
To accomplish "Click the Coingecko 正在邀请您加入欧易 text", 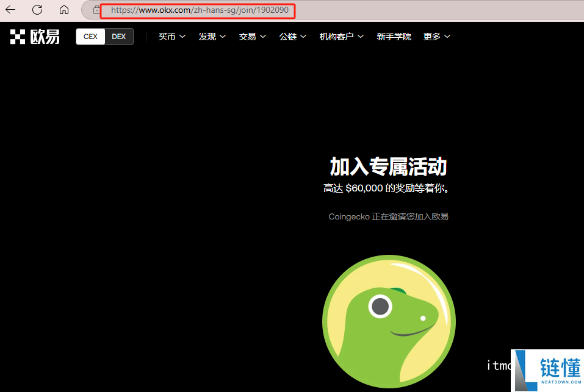I will 389,216.
